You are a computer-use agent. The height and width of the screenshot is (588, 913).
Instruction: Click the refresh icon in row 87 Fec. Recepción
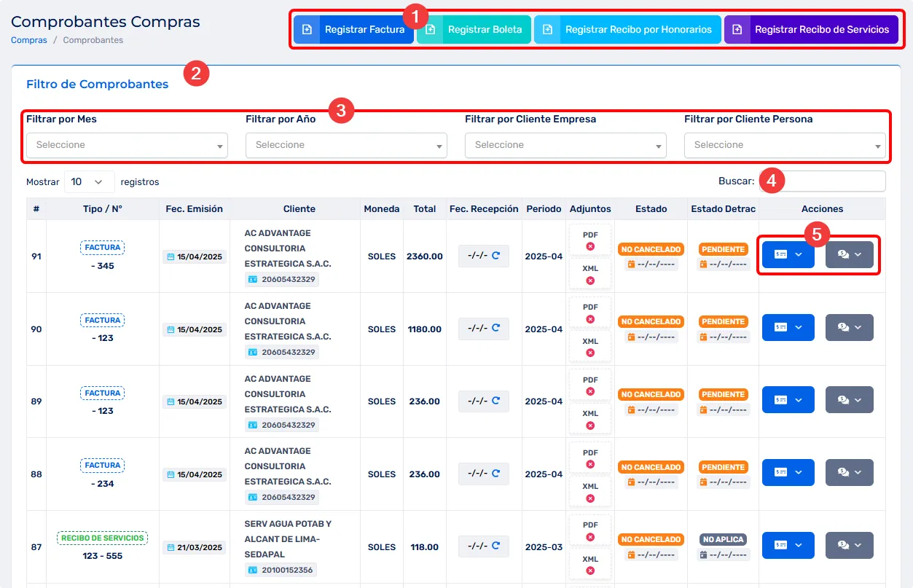(496, 546)
